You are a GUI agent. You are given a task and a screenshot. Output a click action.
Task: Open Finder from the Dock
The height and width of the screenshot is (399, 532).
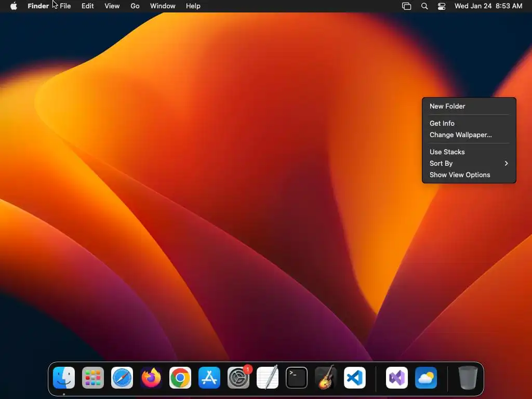click(x=64, y=378)
